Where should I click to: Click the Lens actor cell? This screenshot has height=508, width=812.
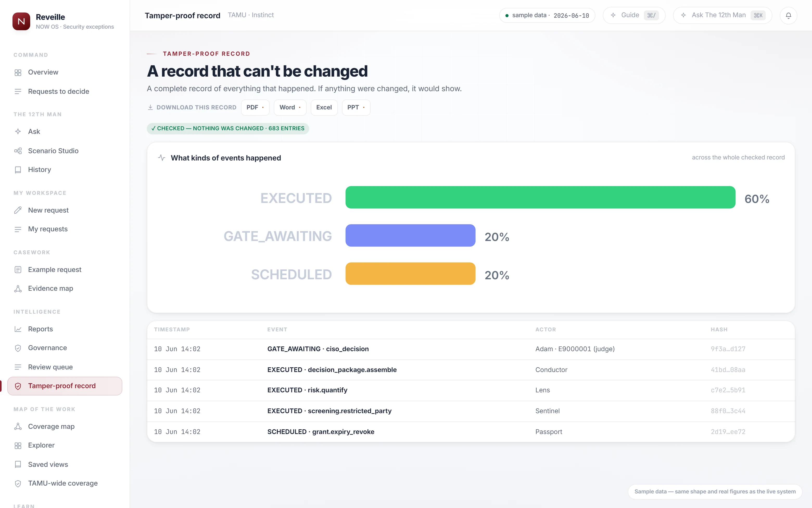pyautogui.click(x=542, y=390)
